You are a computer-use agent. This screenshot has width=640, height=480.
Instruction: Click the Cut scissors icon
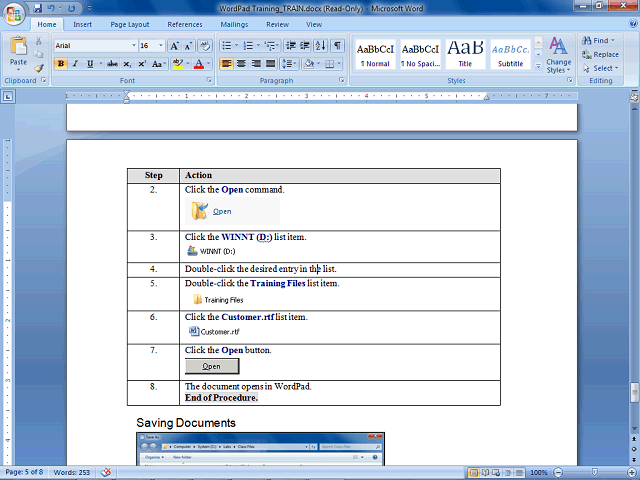pos(38,41)
